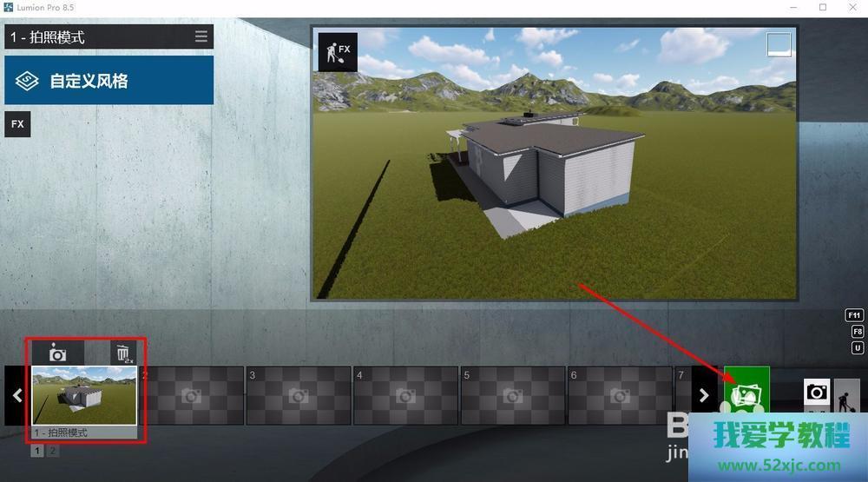Switch to build mode via the worker icon
The height and width of the screenshot is (482, 868).
pos(845,398)
